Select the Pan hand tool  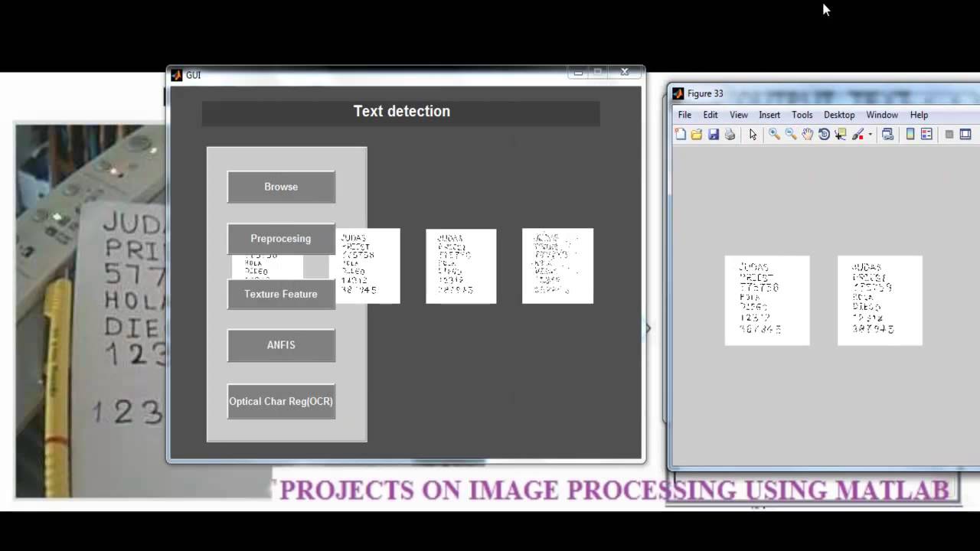point(808,134)
